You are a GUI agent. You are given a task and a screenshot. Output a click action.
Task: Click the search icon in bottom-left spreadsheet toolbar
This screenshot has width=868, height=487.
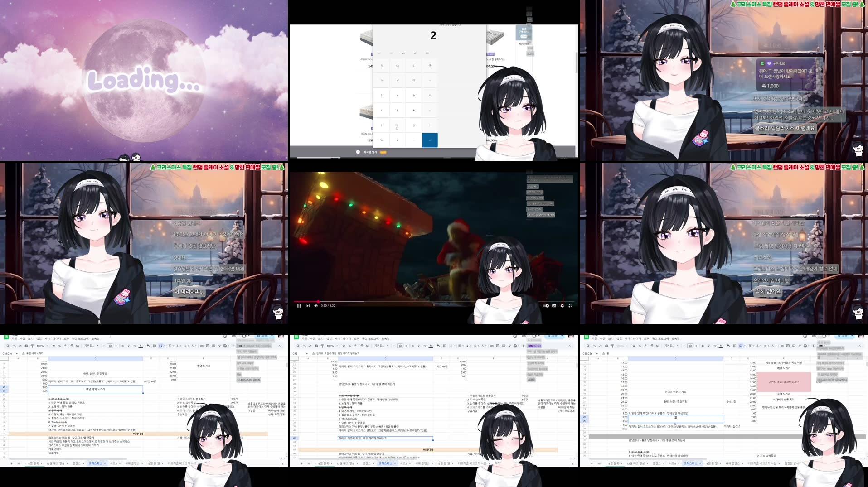(8, 346)
